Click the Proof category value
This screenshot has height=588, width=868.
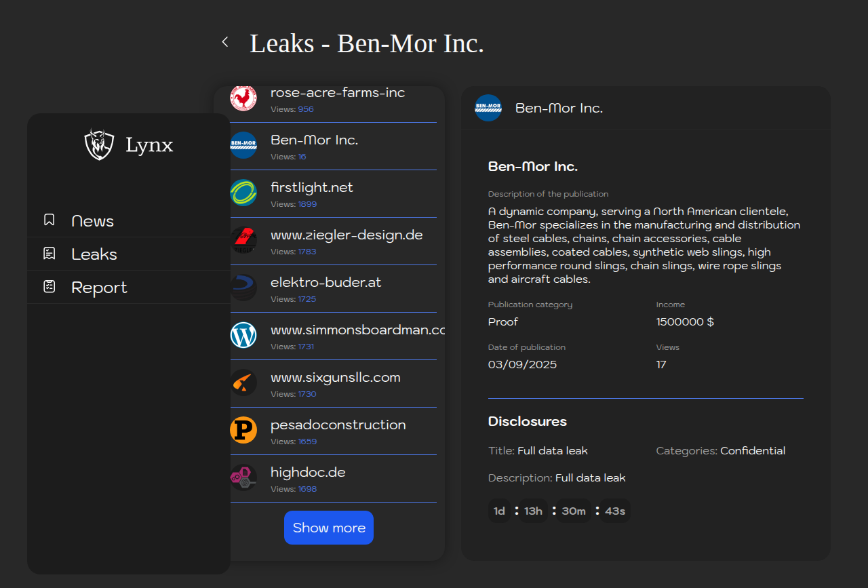click(x=503, y=321)
